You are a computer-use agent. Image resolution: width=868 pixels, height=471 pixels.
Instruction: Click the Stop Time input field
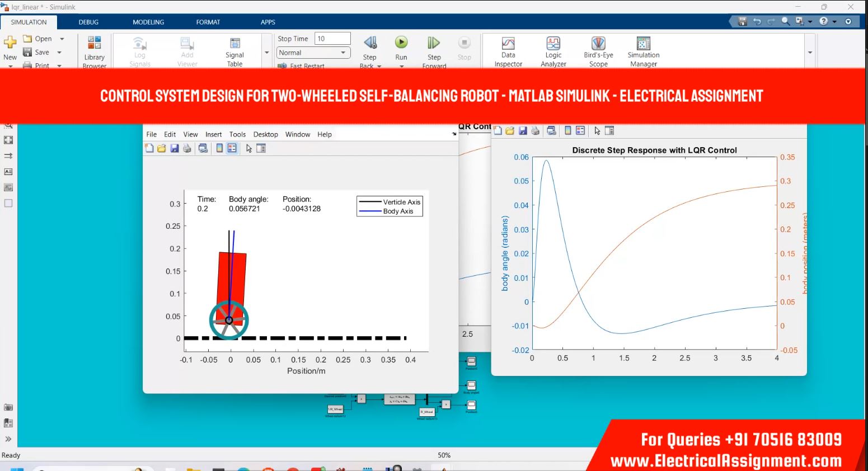[x=332, y=39]
